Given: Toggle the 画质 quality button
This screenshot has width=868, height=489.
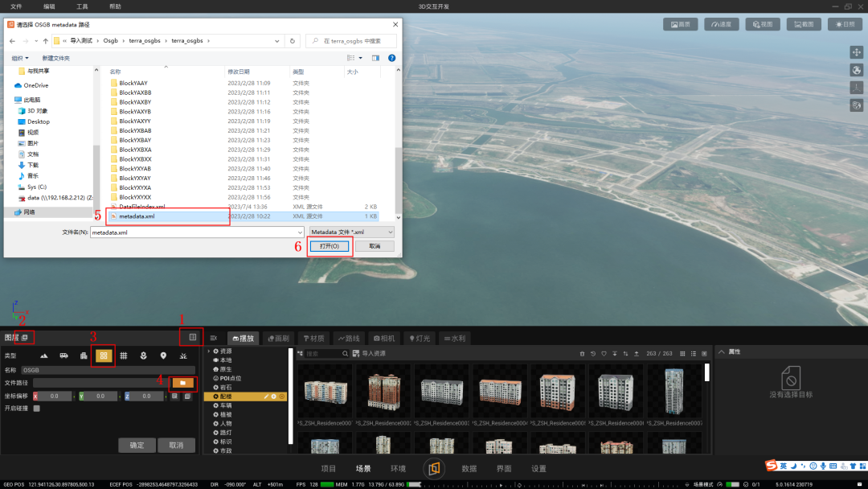Looking at the screenshot, I should pyautogui.click(x=680, y=24).
